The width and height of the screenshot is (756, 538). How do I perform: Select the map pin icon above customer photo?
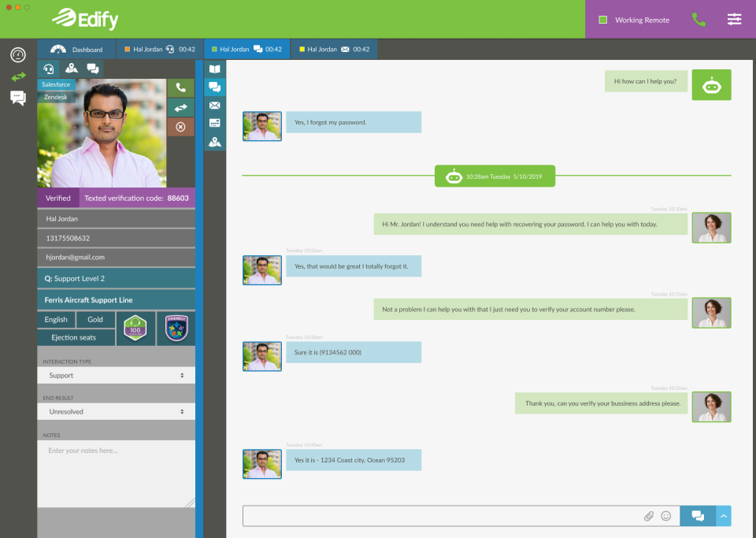(x=72, y=69)
